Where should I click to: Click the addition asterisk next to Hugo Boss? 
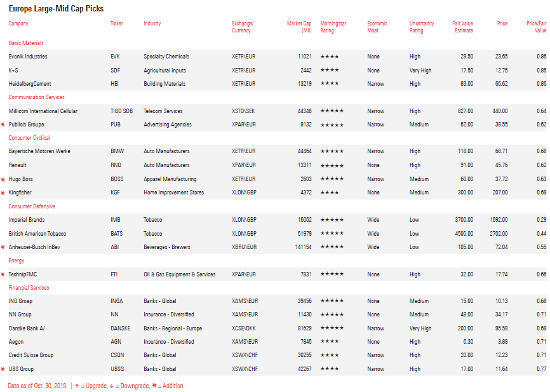coord(3,180)
